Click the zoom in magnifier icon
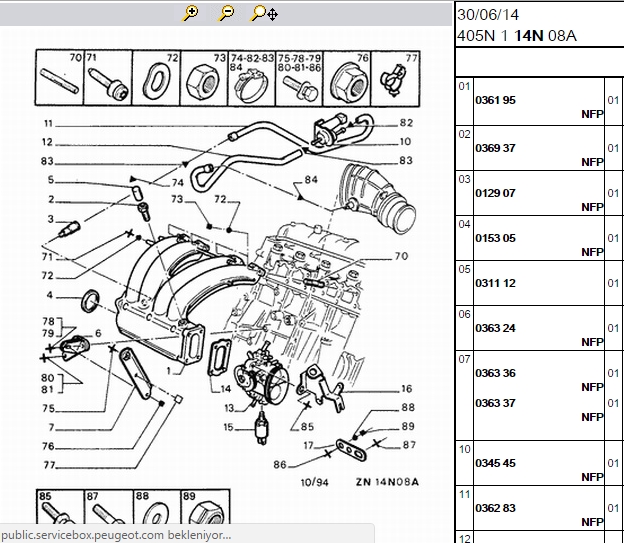Image resolution: width=624 pixels, height=543 pixels. [190, 13]
